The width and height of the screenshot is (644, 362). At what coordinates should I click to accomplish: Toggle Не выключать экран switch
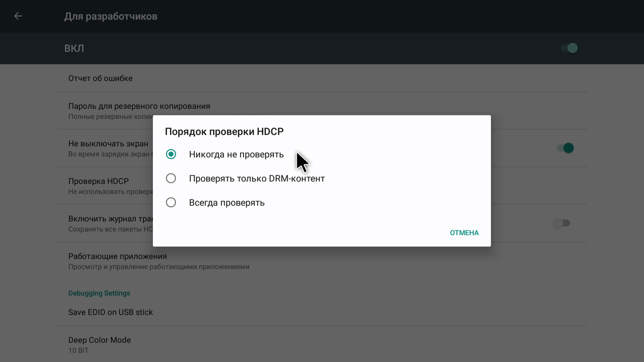(565, 148)
